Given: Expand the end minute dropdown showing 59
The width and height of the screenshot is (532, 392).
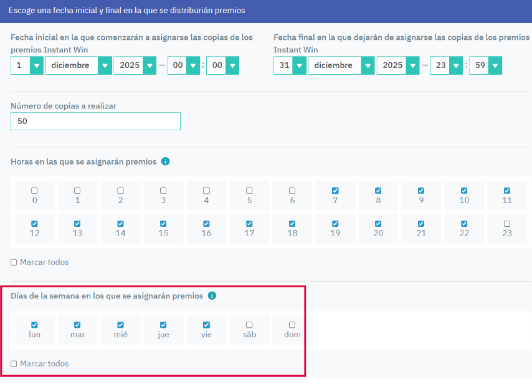Looking at the screenshot, I should [485, 65].
